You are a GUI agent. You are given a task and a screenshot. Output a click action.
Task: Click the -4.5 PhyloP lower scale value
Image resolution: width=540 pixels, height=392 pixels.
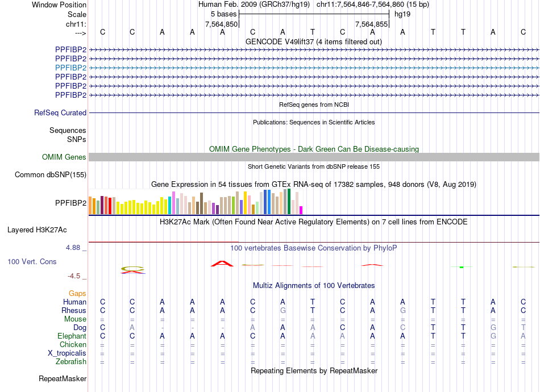click(74, 276)
